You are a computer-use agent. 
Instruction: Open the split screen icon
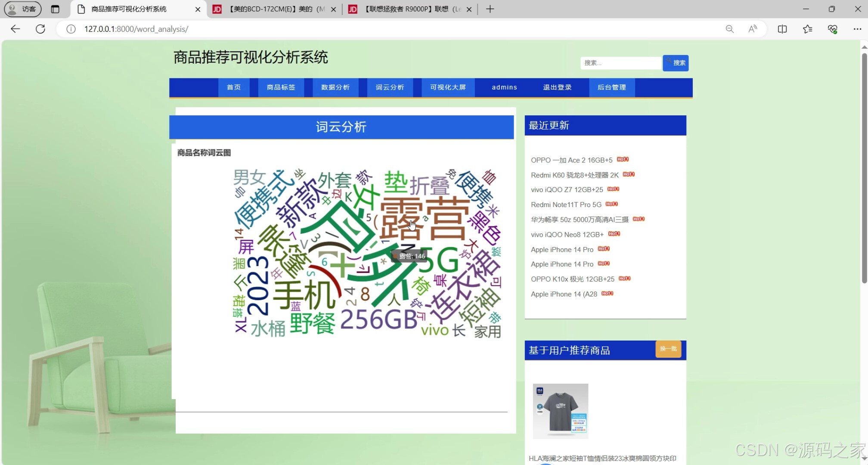(782, 29)
